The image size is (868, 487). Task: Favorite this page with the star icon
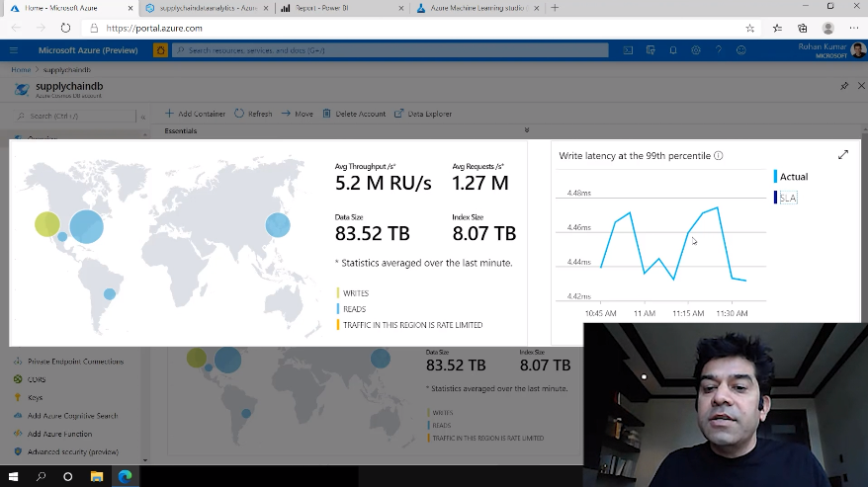coord(750,29)
